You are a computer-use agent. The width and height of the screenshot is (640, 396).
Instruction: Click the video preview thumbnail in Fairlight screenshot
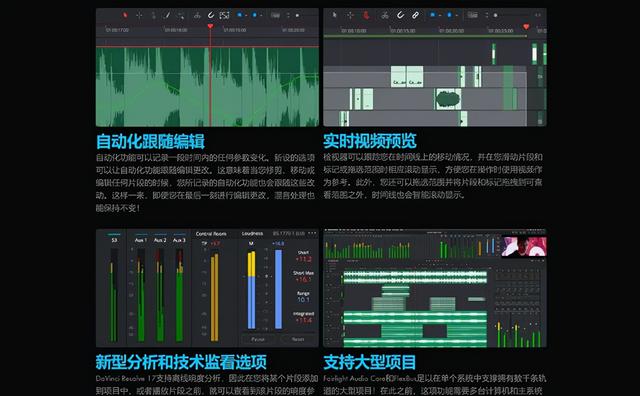coord(524,247)
